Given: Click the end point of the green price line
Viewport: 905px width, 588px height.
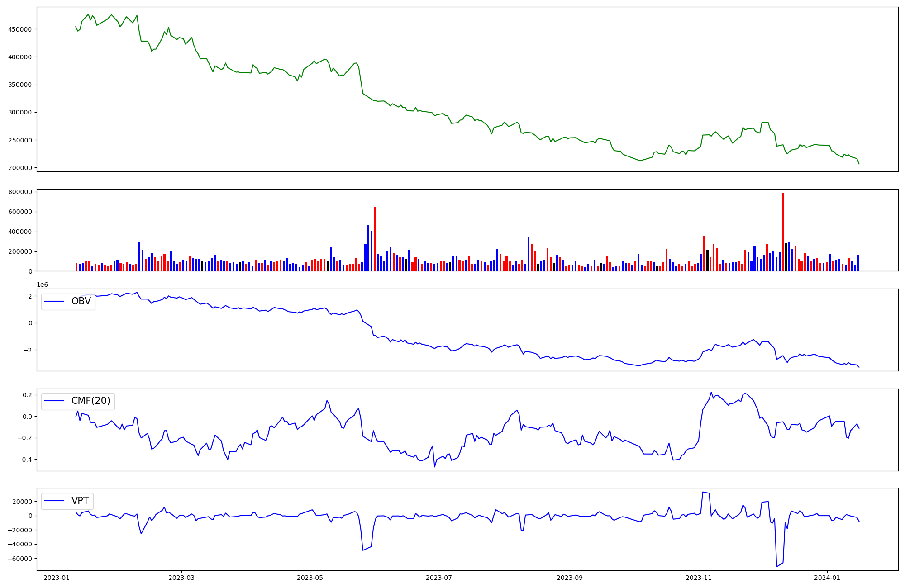Looking at the screenshot, I should [x=859, y=164].
